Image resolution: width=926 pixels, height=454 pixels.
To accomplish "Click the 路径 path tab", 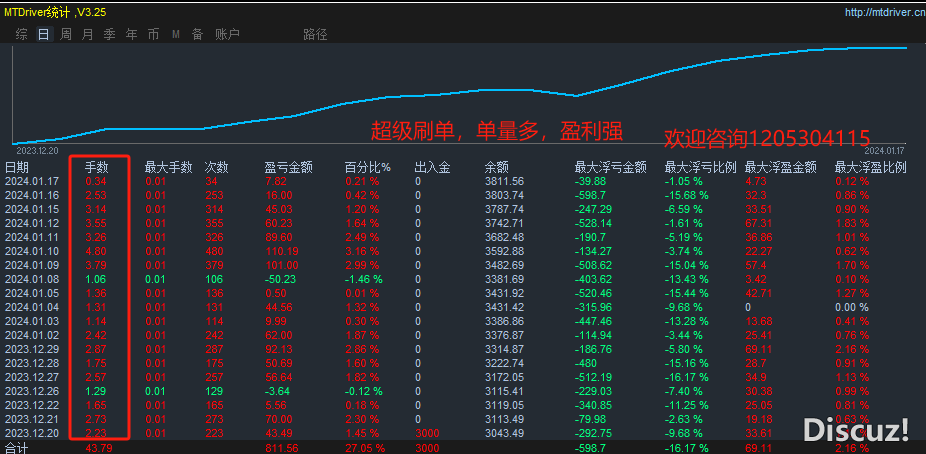I will coord(315,34).
